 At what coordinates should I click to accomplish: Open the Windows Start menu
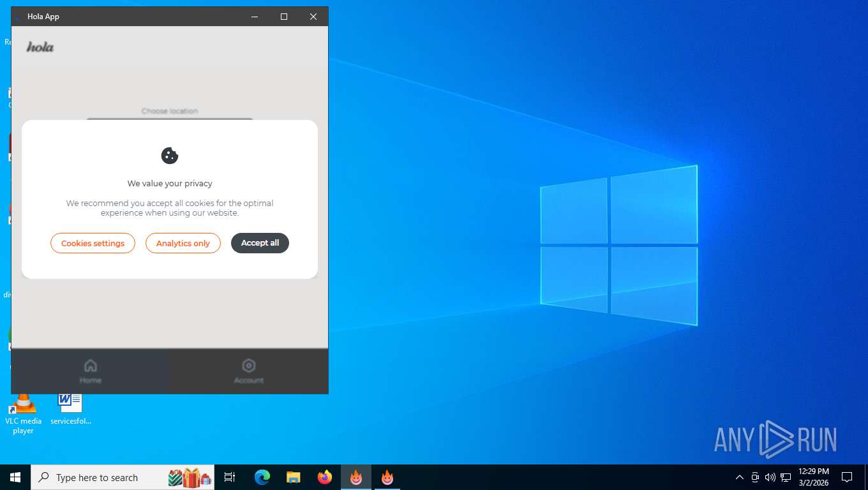coord(15,477)
